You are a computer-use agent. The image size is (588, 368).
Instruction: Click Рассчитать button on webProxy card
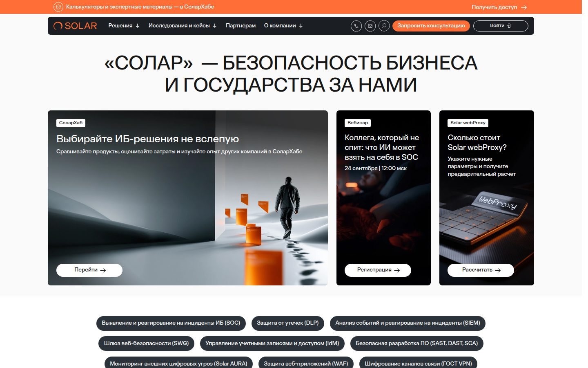(481, 270)
